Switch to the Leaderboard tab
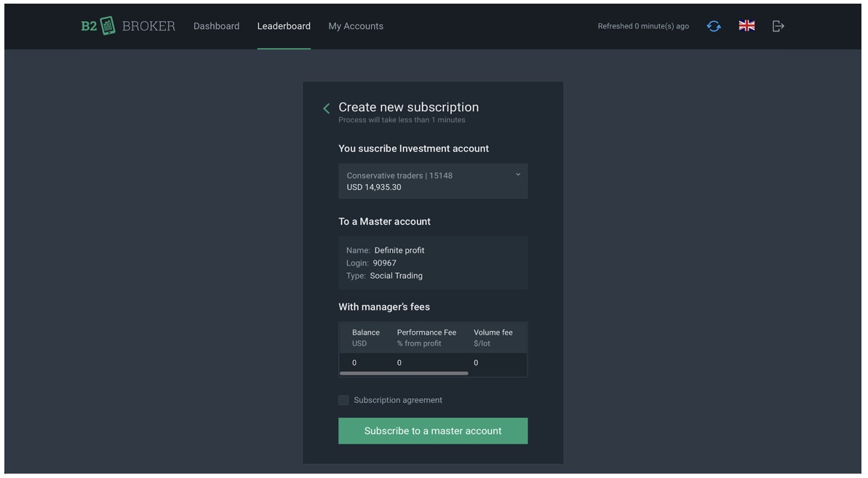Viewport: 868px width, 478px height. 284,26
